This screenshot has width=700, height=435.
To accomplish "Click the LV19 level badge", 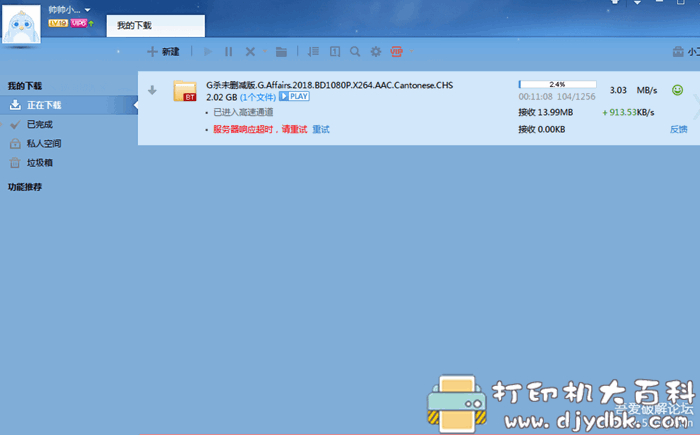I will [x=58, y=23].
